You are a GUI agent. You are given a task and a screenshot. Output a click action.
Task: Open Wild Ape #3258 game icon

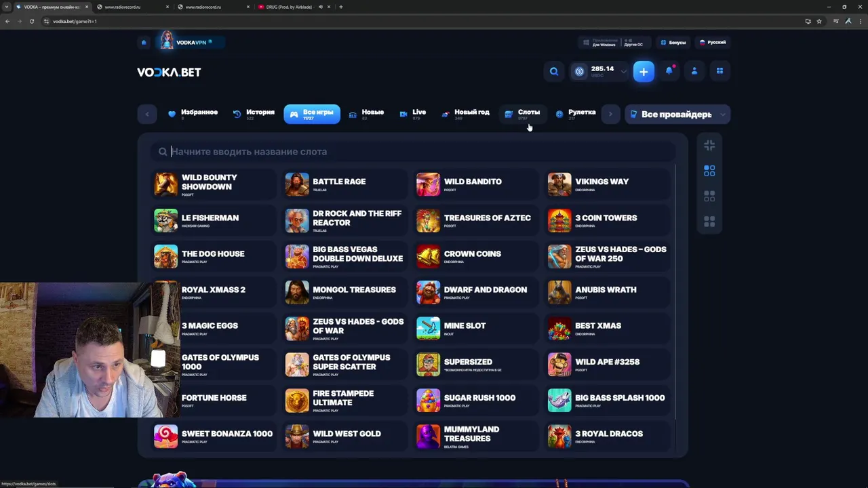tap(559, 364)
